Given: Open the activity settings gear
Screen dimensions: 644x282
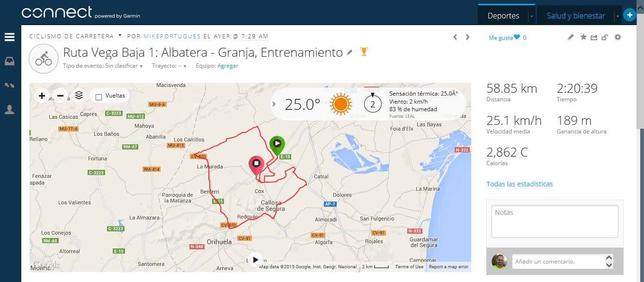Looking at the screenshot, I should pyautogui.click(x=617, y=37).
